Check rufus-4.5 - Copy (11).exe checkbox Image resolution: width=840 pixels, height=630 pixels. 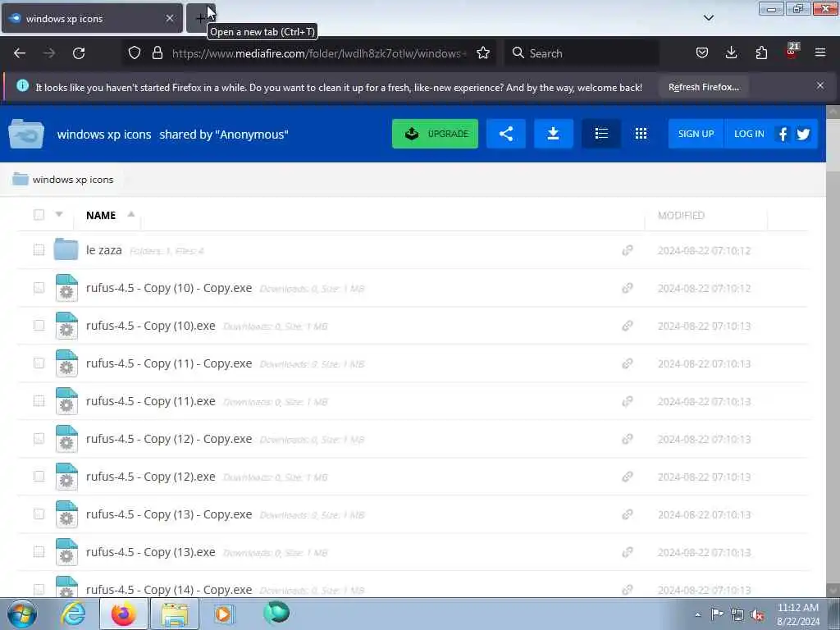pyautogui.click(x=39, y=400)
